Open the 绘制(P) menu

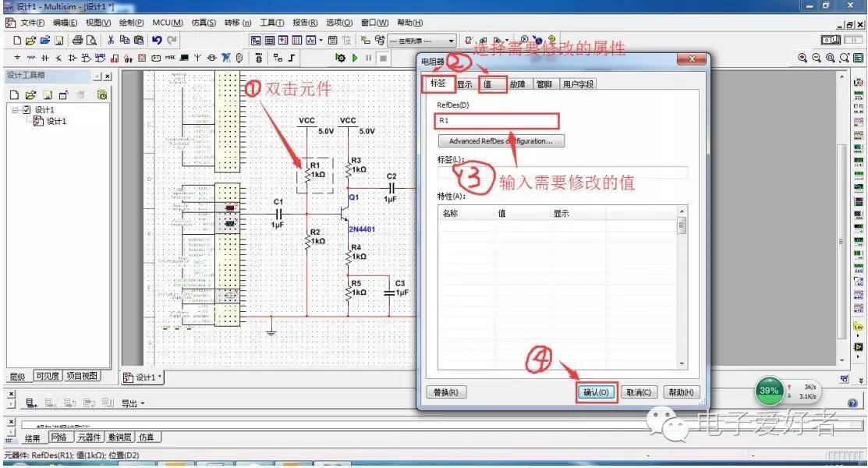pos(131,23)
